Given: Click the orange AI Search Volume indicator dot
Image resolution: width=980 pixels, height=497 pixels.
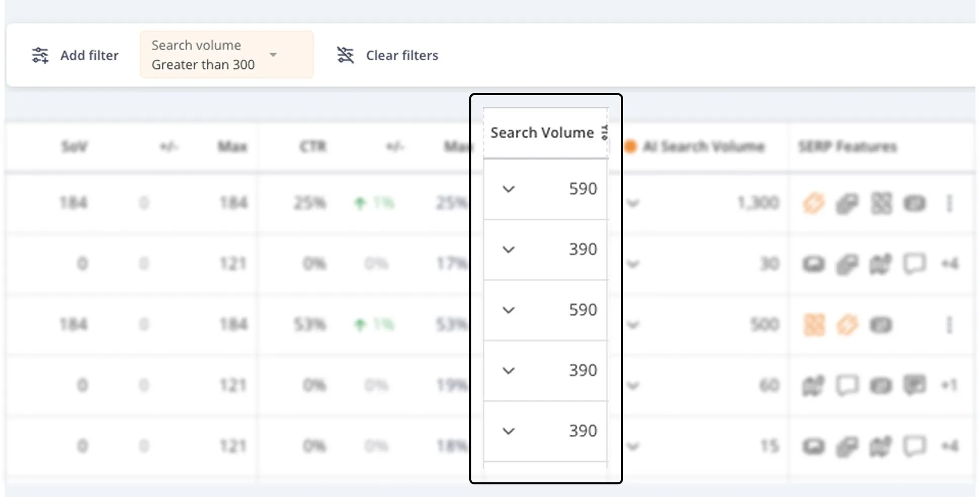Looking at the screenshot, I should (631, 146).
